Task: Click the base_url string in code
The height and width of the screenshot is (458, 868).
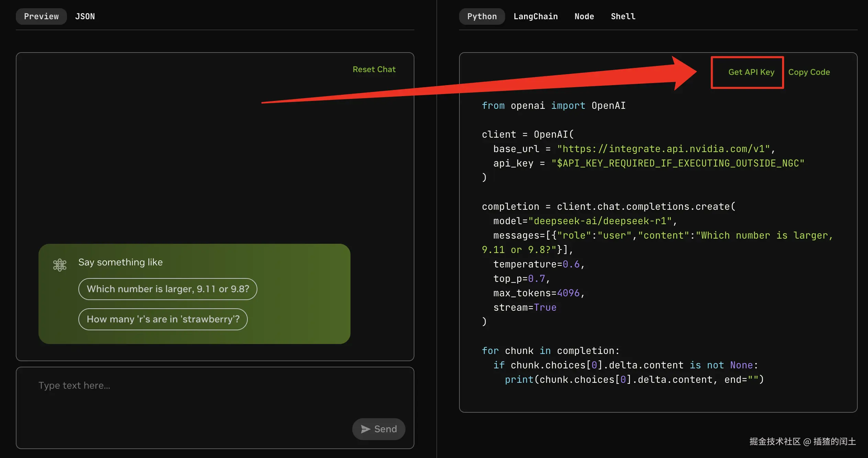Action: coord(663,149)
